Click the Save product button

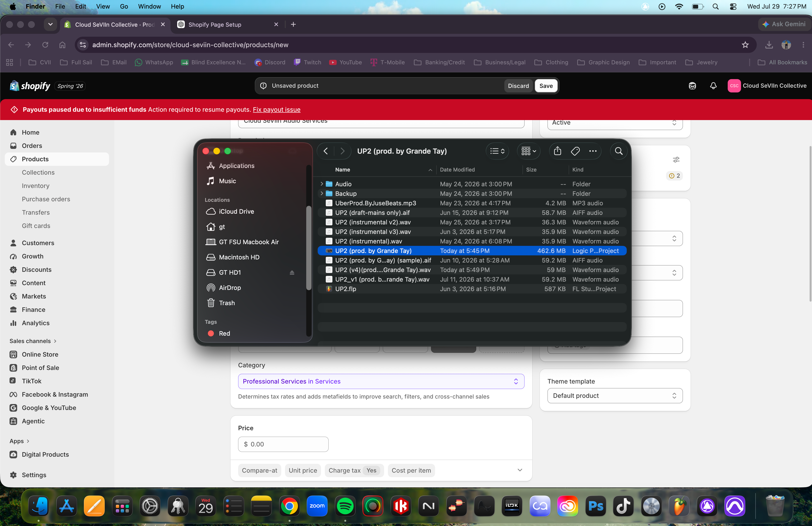[546, 86]
